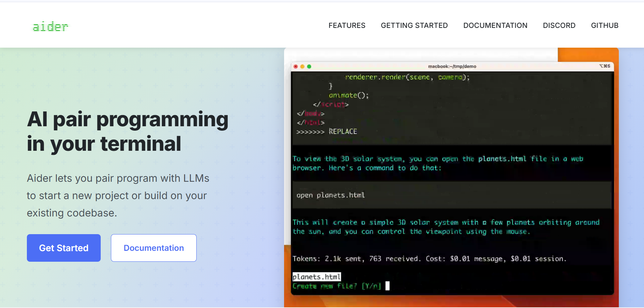Click the "Aider lets you pair program with LLMs" paragraph

click(x=118, y=195)
